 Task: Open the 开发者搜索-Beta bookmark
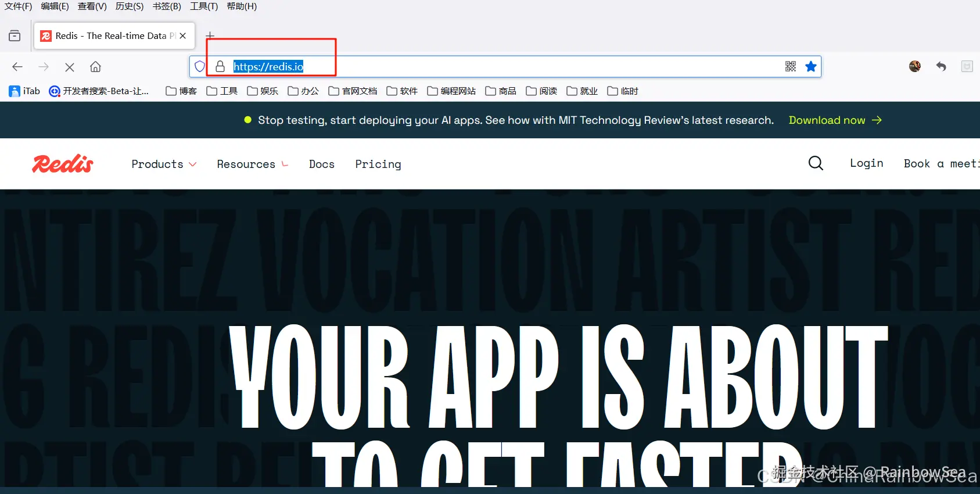click(99, 91)
